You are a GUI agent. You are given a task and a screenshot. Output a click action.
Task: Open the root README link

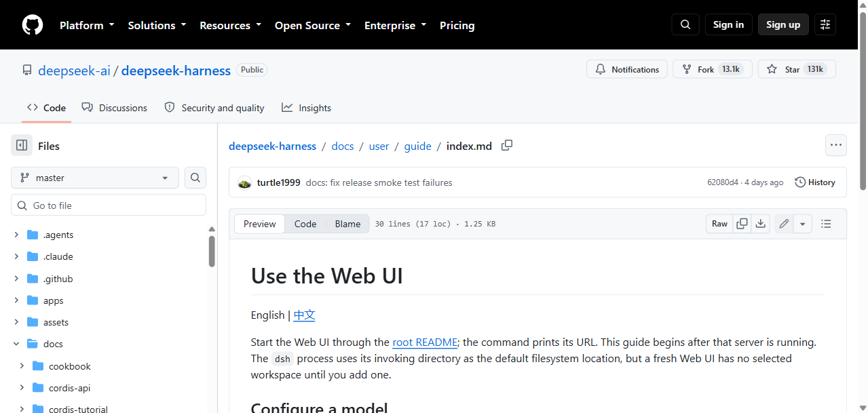tap(425, 342)
